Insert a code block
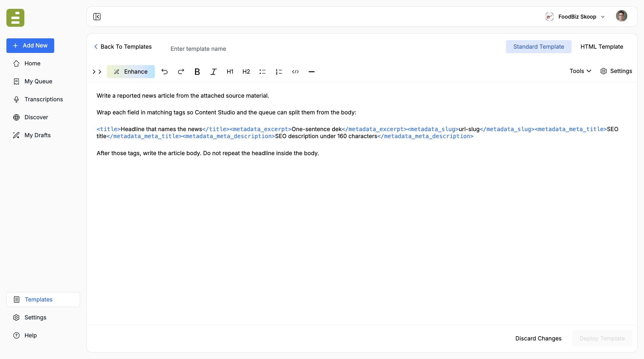The image size is (644, 359). [295, 71]
